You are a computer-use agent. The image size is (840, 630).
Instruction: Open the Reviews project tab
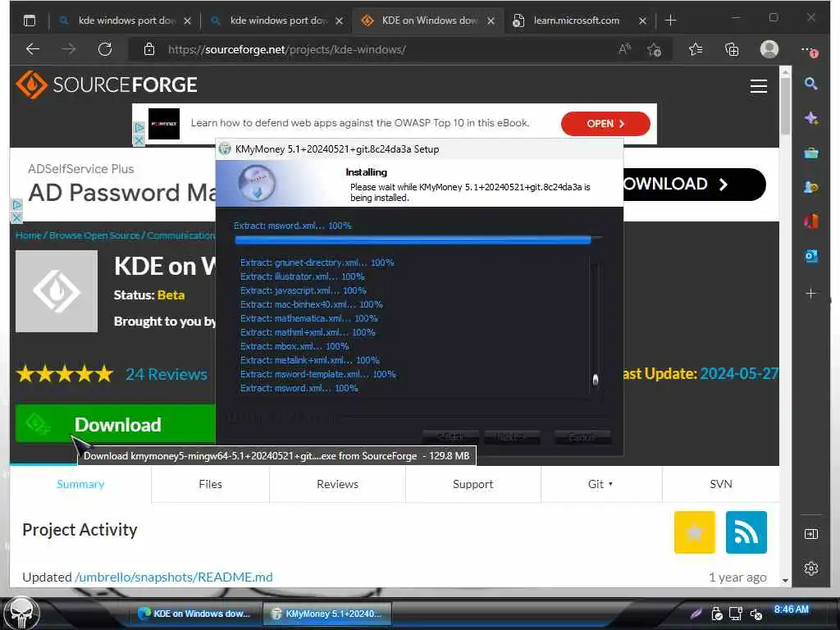tap(337, 484)
